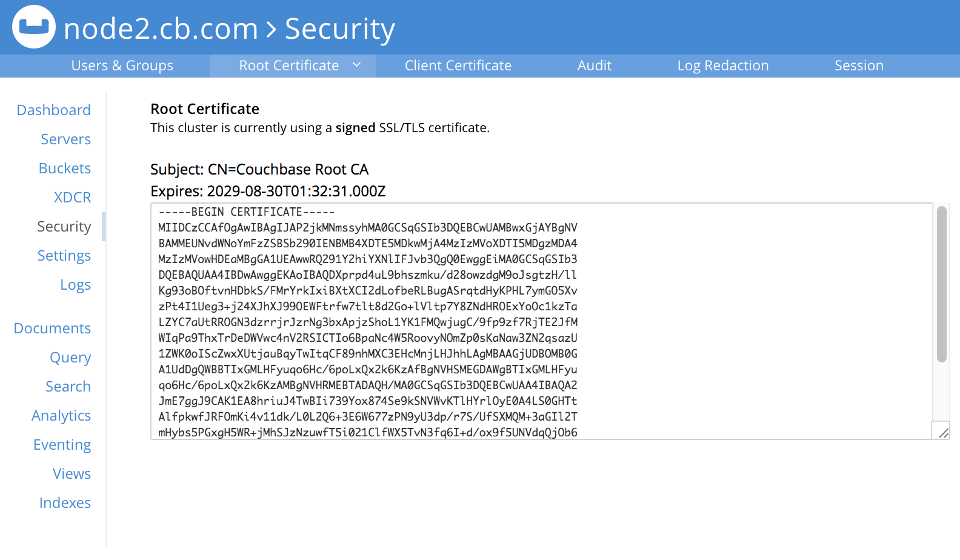The width and height of the screenshot is (960, 560).
Task: Go to the Log Redaction tab
Action: (723, 65)
